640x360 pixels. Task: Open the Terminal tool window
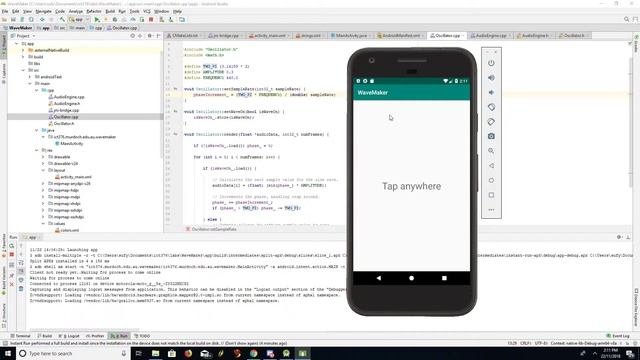pos(20,336)
